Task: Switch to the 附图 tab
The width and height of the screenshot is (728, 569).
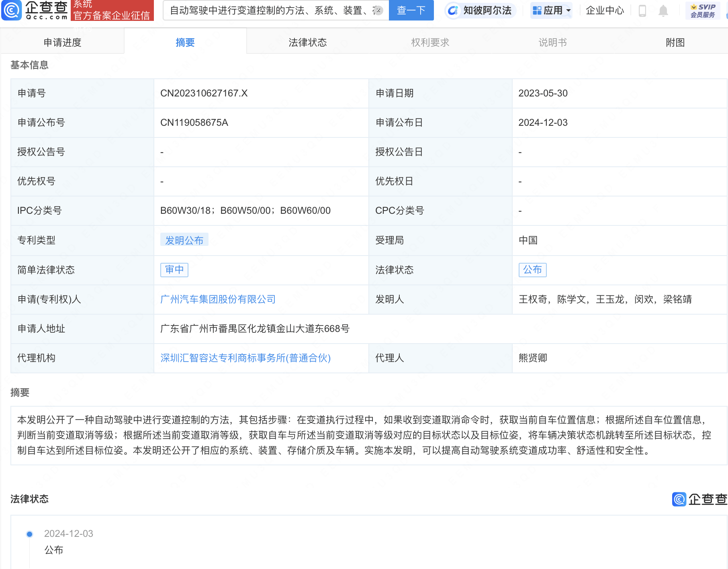Action: [675, 42]
